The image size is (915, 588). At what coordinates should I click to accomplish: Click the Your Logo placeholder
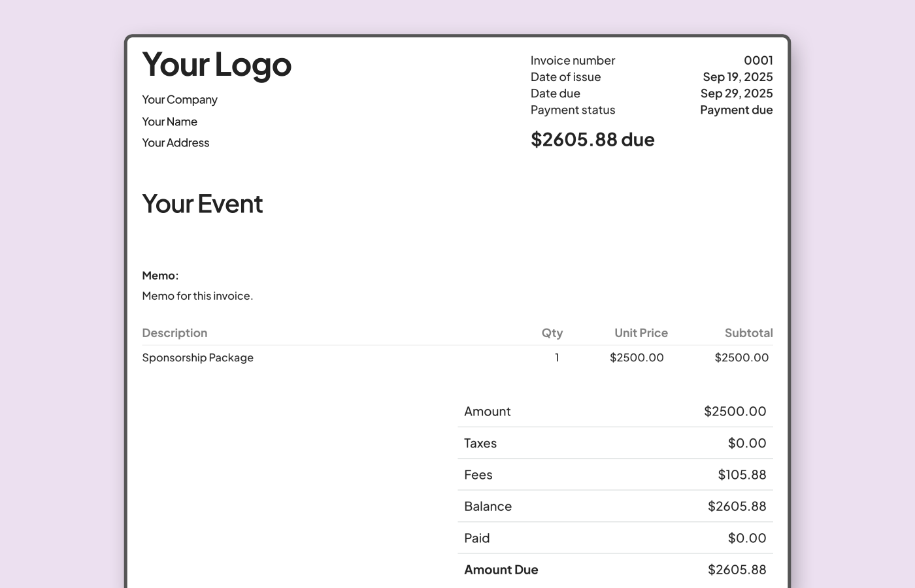click(x=217, y=65)
